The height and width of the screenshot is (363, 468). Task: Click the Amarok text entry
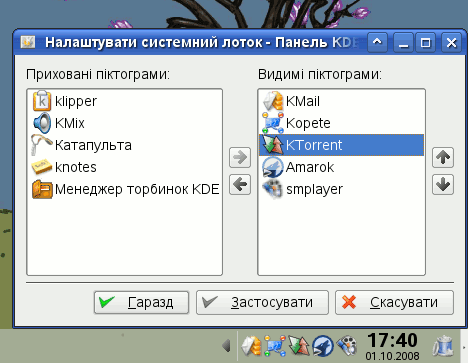click(x=310, y=167)
